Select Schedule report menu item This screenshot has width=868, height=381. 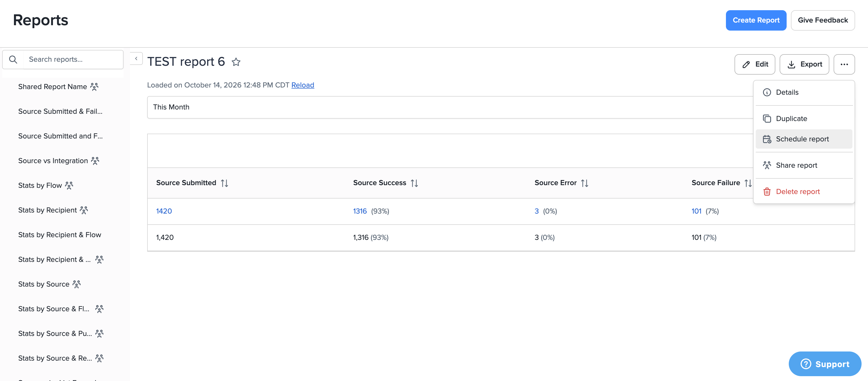[804, 139]
